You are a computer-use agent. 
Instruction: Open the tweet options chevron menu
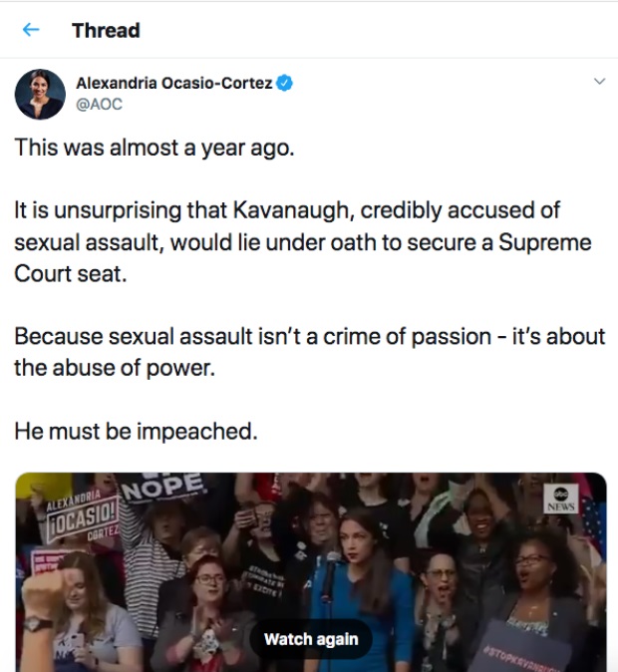(x=599, y=82)
